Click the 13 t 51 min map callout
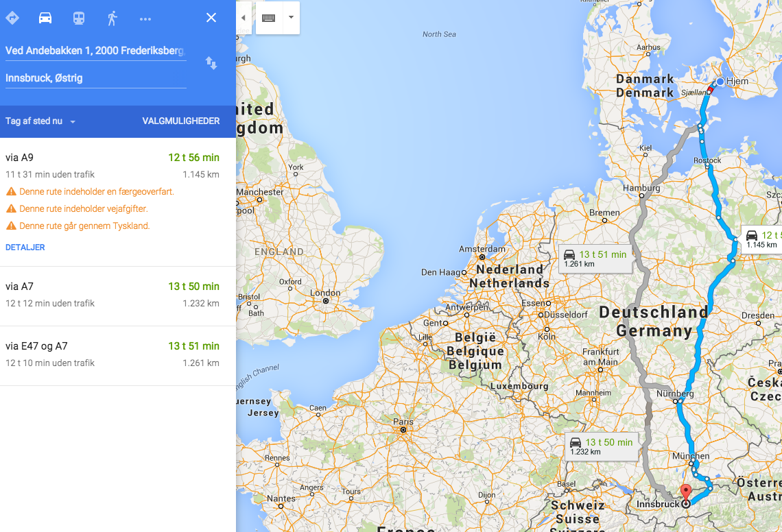The height and width of the screenshot is (532, 782). coord(595,258)
